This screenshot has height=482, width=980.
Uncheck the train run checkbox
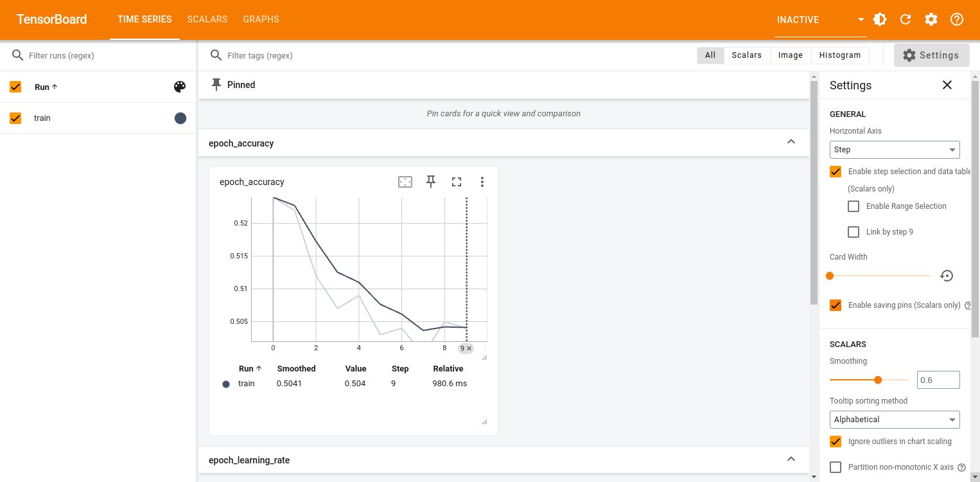(16, 118)
